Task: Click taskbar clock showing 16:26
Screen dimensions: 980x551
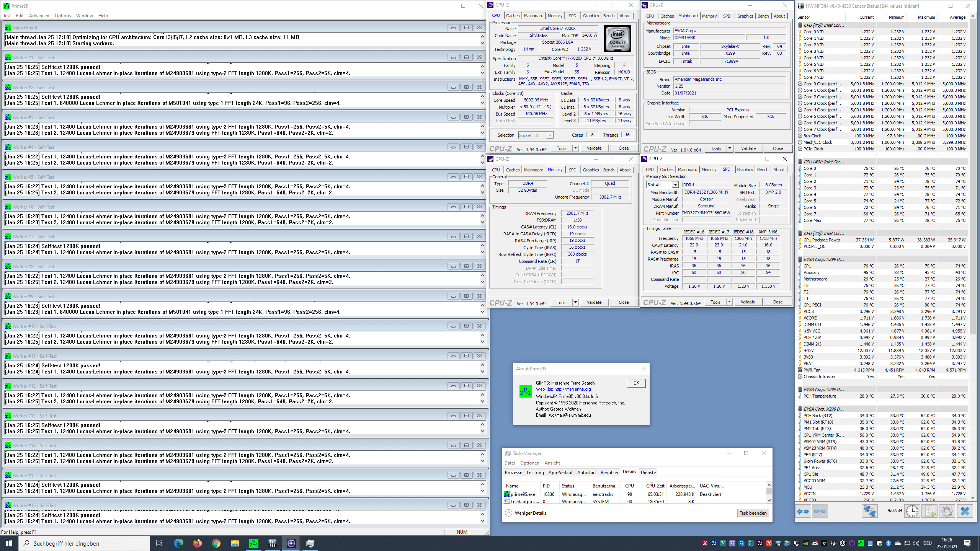Action: pos(947,543)
